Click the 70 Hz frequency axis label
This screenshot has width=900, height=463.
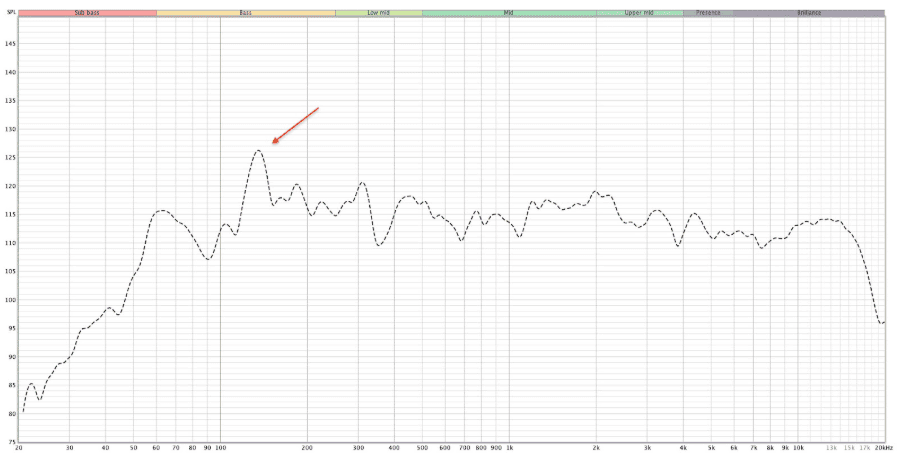pyautogui.click(x=176, y=448)
